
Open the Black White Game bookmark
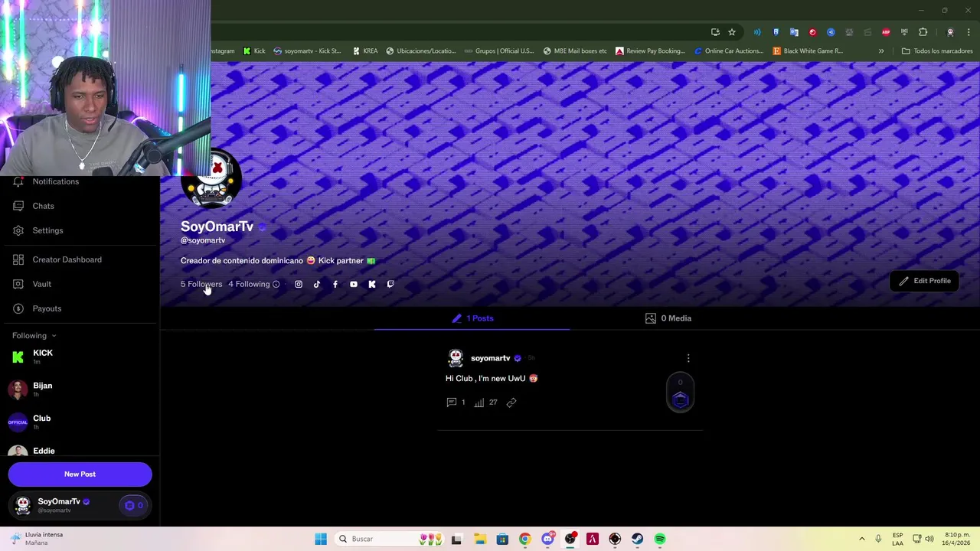coord(808,51)
